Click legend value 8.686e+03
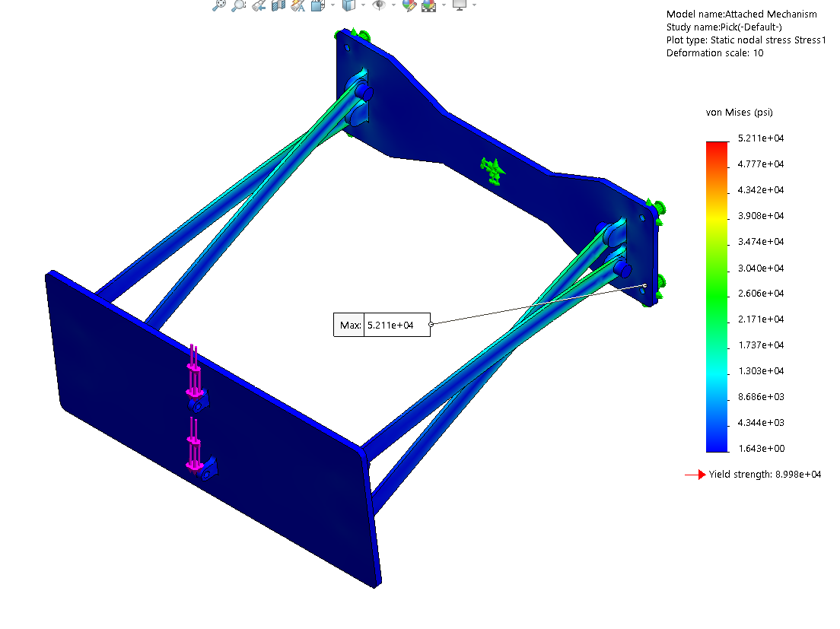Screen dimensions: 840x629 click(761, 397)
